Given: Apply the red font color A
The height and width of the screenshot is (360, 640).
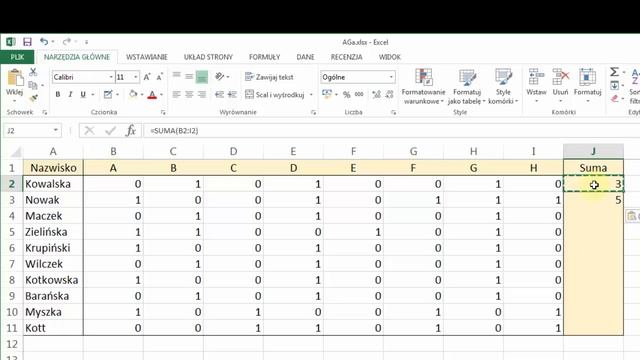Looking at the screenshot, I should (152, 95).
